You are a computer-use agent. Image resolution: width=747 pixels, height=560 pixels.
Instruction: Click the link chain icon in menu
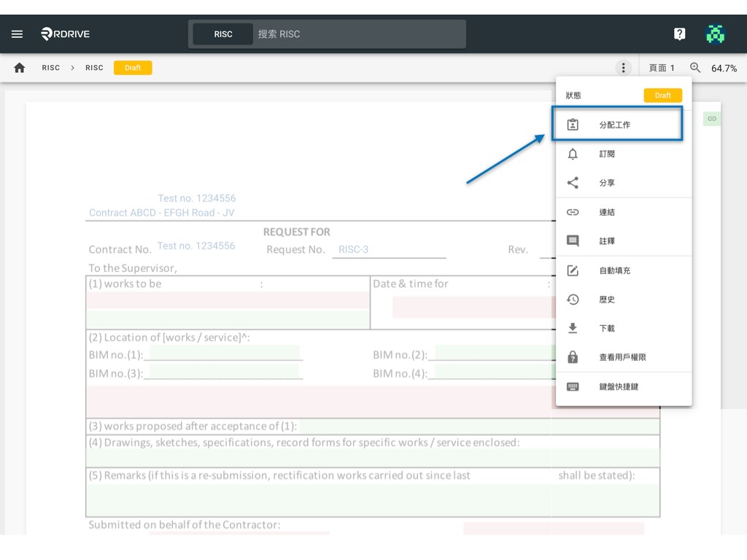[573, 212]
